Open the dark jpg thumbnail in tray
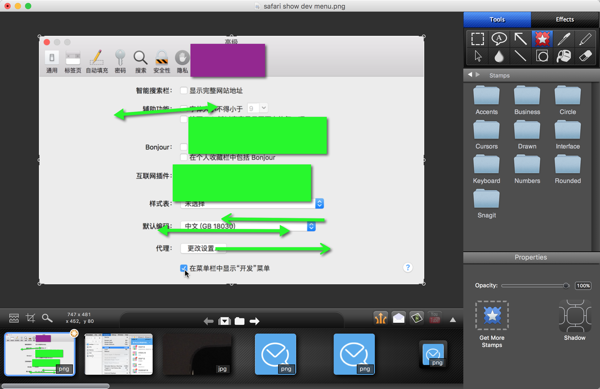The width and height of the screenshot is (600, 389). click(197, 354)
